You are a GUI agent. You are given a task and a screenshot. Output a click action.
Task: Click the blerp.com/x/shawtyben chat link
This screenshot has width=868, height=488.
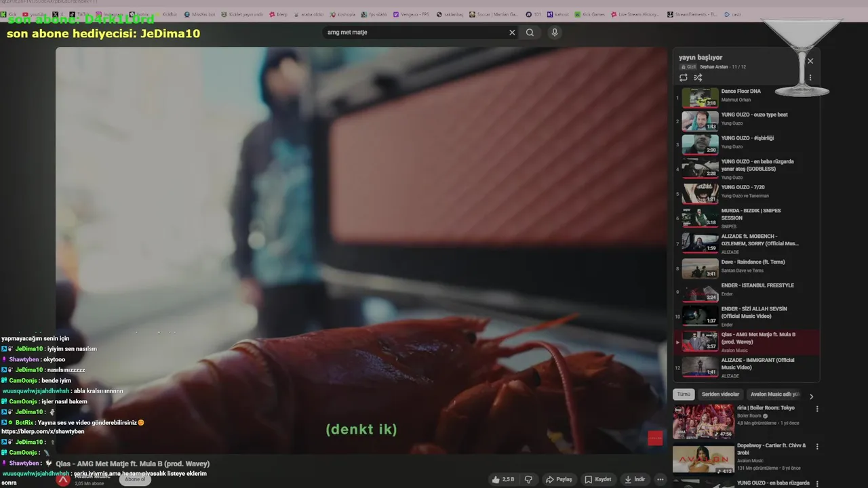(43, 432)
